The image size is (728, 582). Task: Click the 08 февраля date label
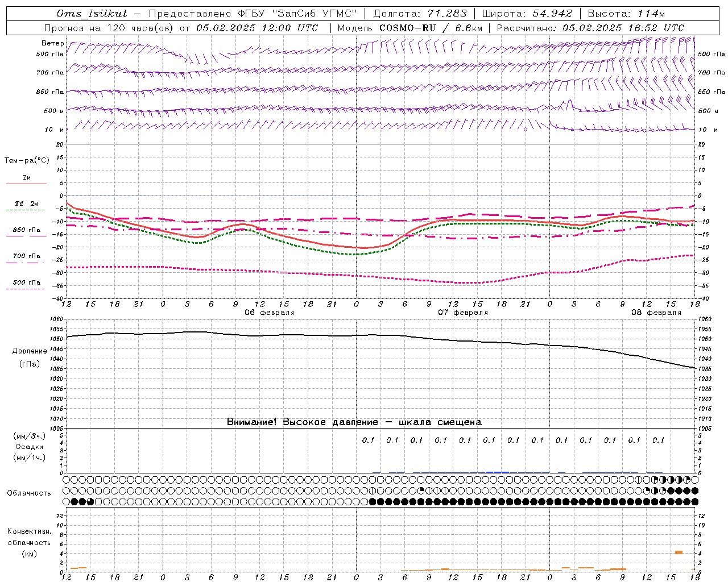(656, 313)
